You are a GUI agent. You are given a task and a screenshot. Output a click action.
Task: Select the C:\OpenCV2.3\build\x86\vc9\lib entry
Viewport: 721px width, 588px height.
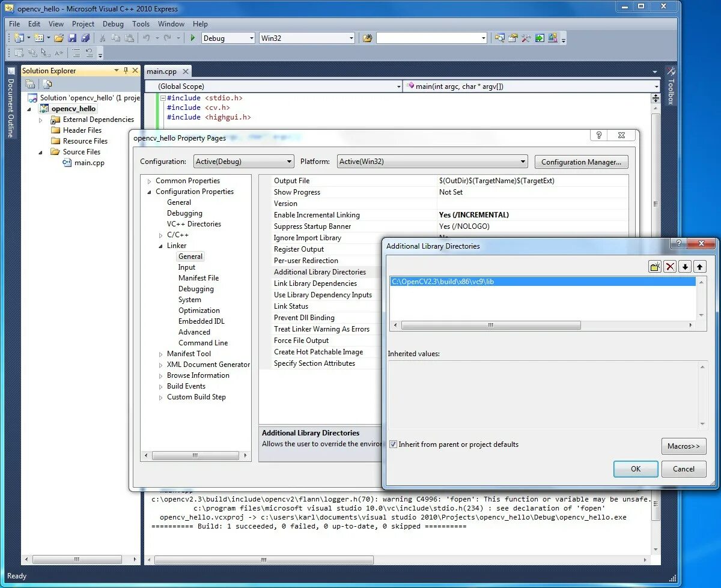543,281
